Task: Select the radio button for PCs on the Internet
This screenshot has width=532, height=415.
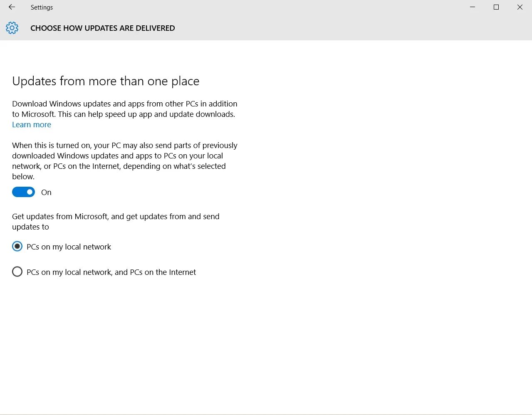Action: click(17, 272)
